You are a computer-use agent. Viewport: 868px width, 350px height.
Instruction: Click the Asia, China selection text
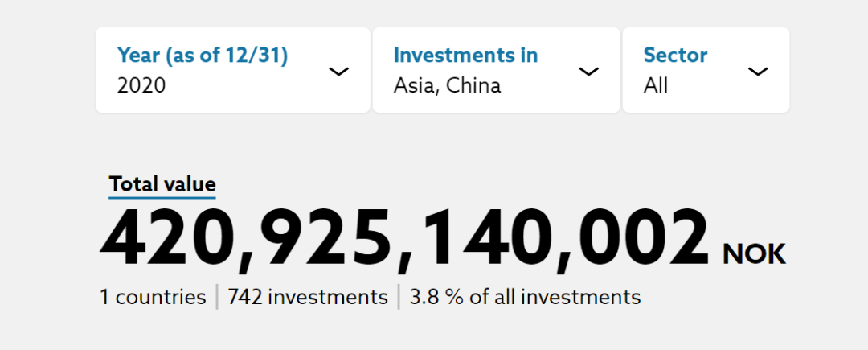point(448,86)
